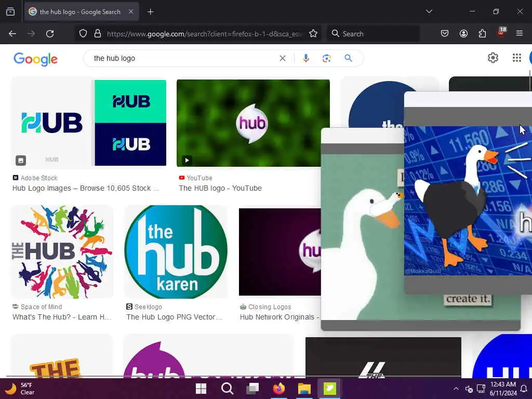Open Task View on the taskbar

253,389
